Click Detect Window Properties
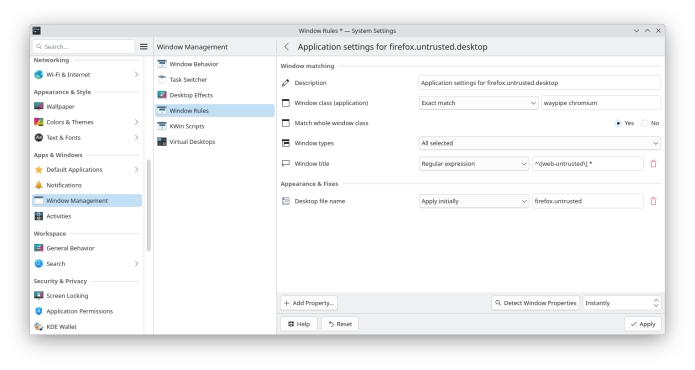The image size is (695, 370). (535, 303)
